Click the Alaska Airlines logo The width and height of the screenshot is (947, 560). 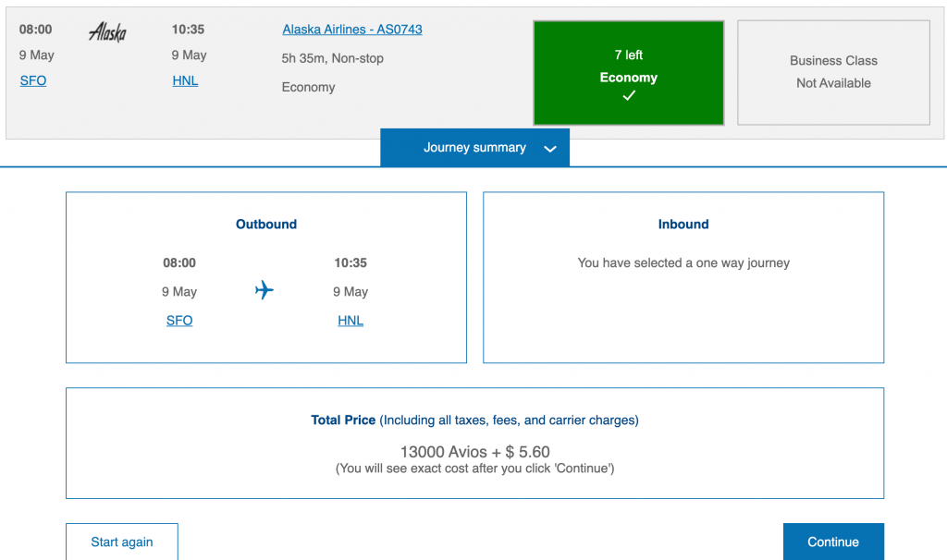[107, 32]
